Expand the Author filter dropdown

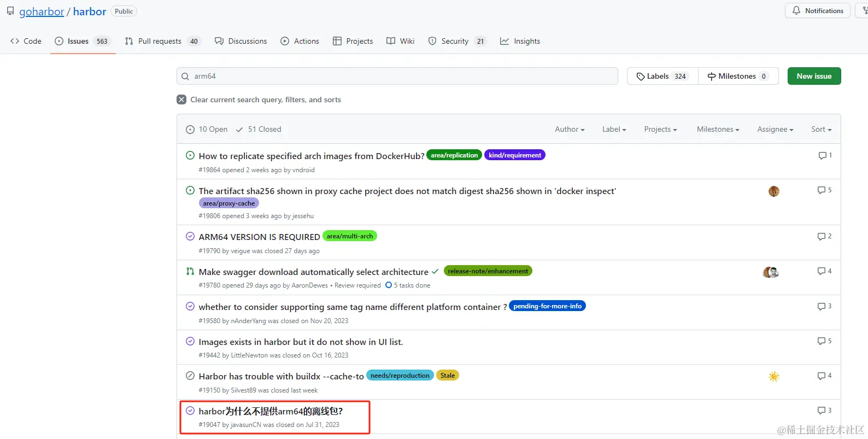coord(570,130)
